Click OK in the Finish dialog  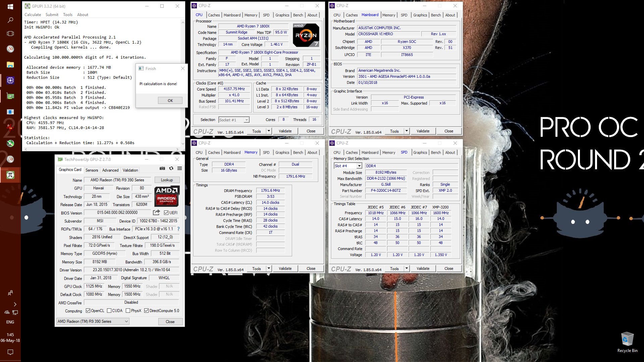tap(170, 101)
